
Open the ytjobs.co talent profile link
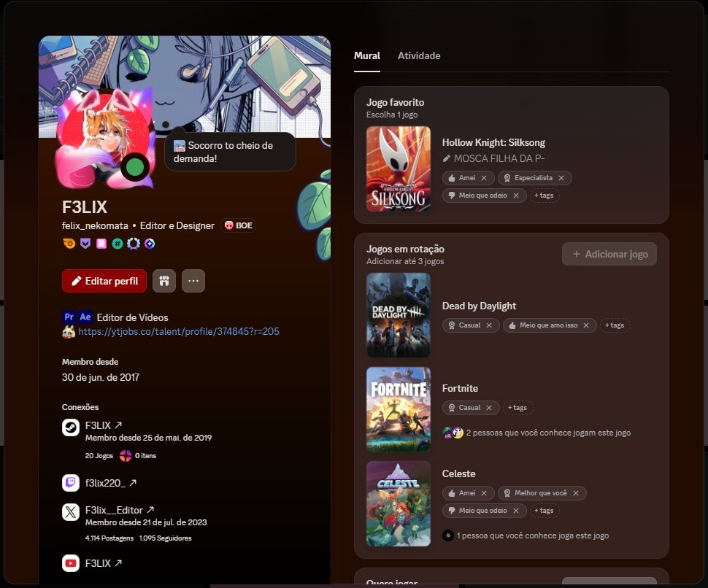coord(179,332)
